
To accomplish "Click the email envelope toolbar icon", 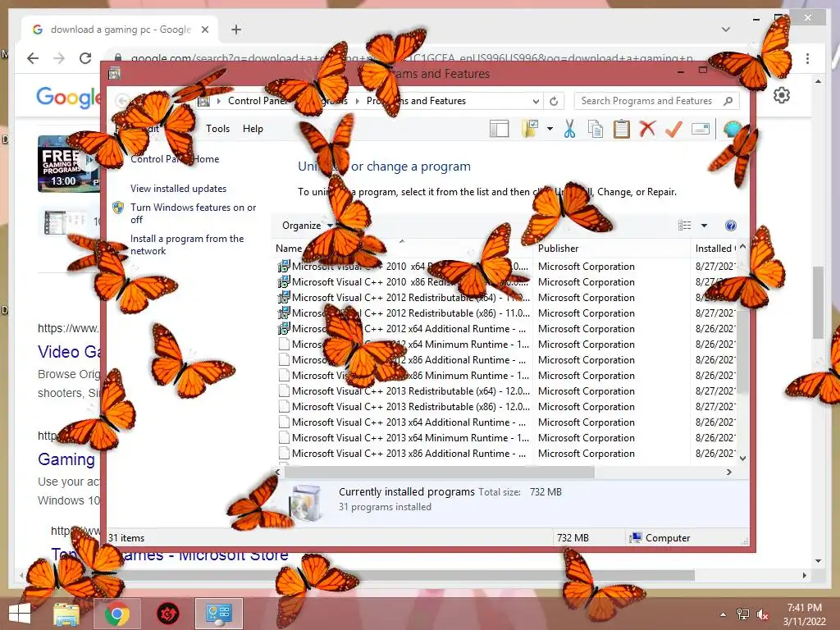I will pyautogui.click(x=701, y=129).
